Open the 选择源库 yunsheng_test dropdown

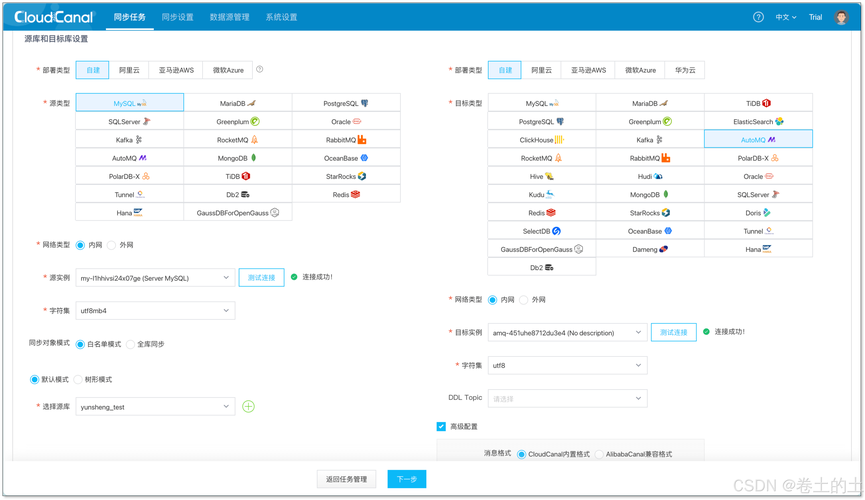tap(155, 407)
